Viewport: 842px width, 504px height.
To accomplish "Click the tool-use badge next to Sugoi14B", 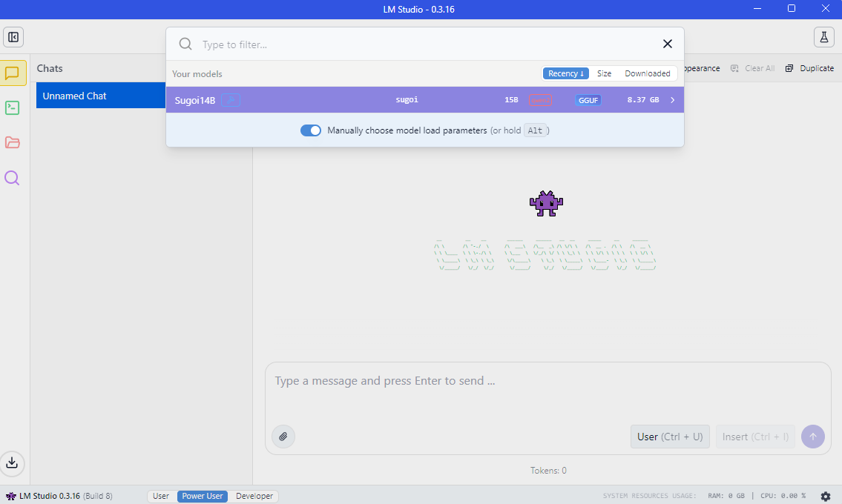I will (x=231, y=100).
